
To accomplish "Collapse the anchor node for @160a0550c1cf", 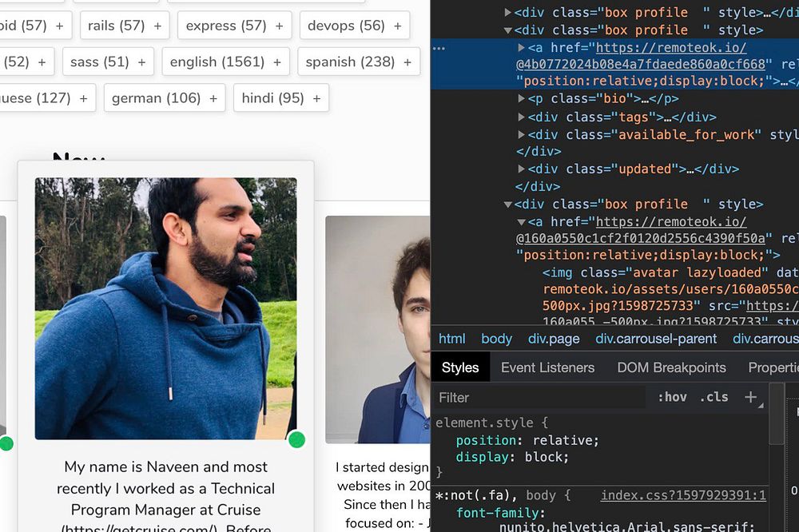I will pos(521,222).
